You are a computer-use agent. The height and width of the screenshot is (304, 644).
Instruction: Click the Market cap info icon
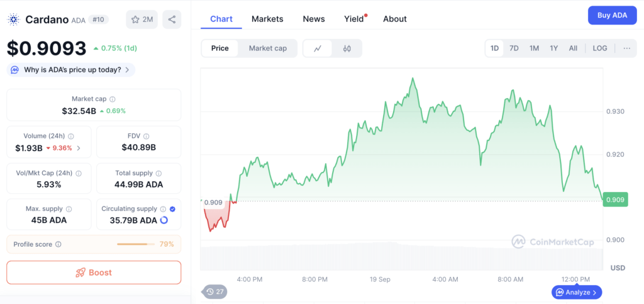click(113, 99)
